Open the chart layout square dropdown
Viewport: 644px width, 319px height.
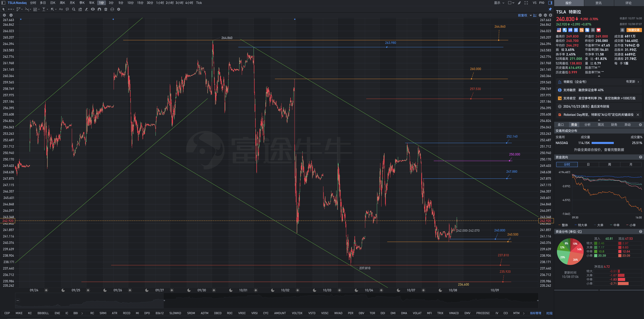tap(511, 3)
